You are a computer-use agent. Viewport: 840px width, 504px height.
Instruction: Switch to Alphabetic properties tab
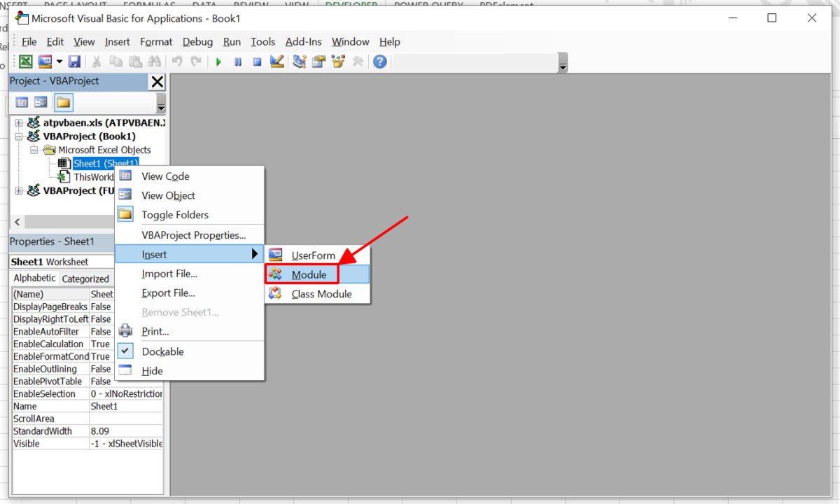coord(35,278)
